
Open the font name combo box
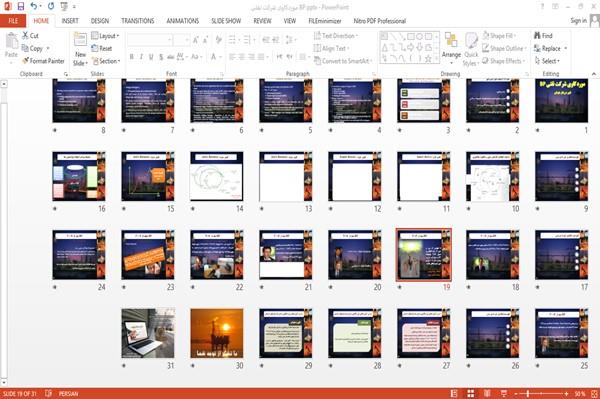[149, 40]
